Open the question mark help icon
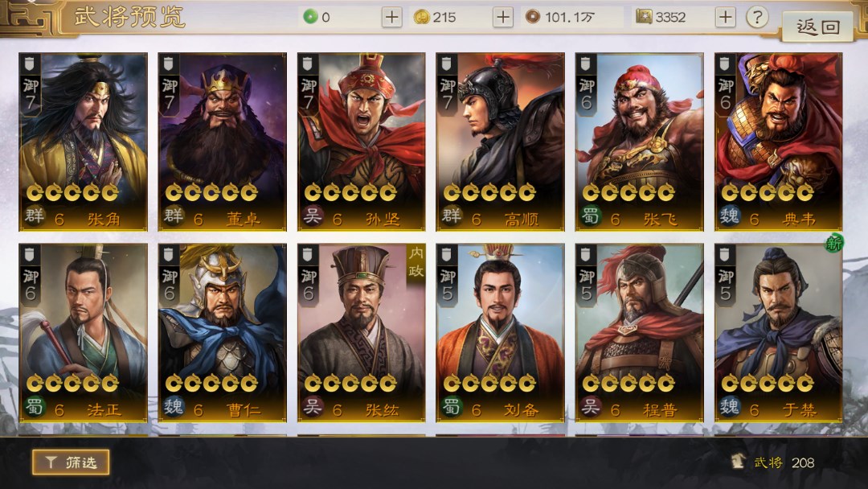 click(x=757, y=17)
